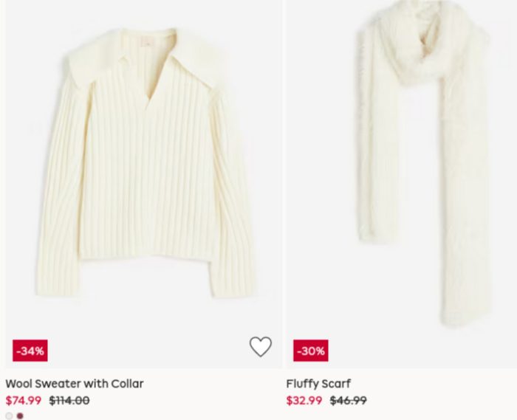
Task: Add Wool Sweater to favorites with heart
Action: [x=260, y=346]
